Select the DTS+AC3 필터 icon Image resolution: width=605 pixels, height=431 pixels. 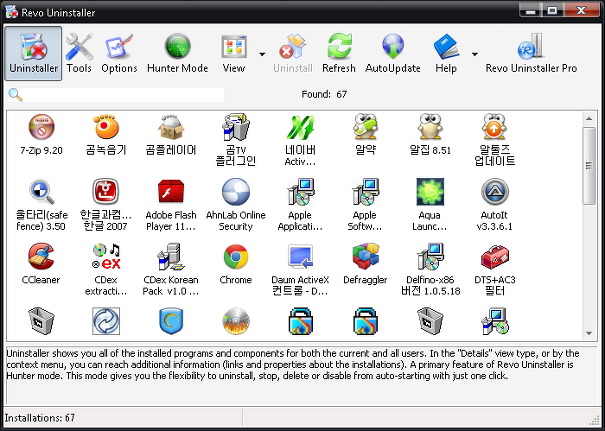click(495, 256)
